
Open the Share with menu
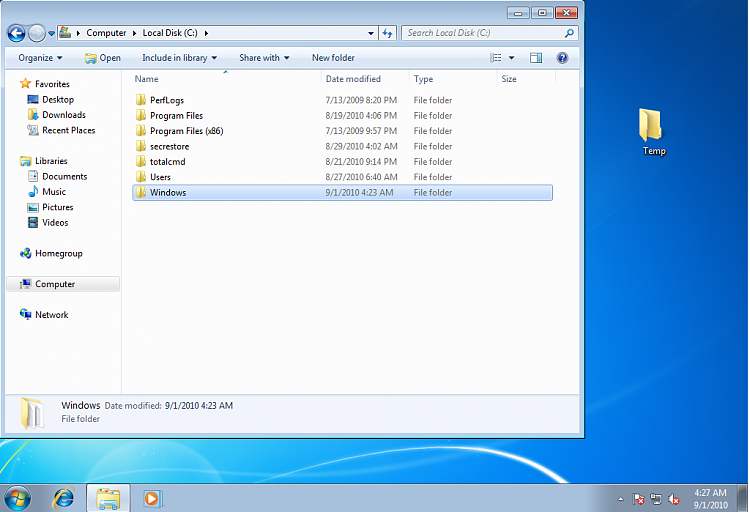[264, 58]
